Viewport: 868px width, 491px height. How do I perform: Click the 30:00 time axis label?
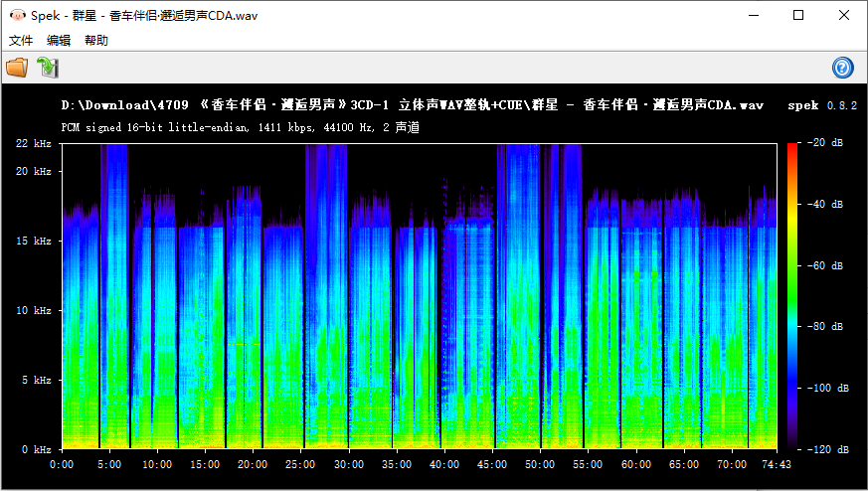tap(349, 464)
